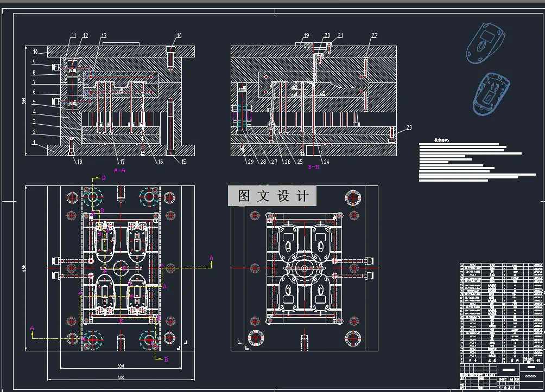The width and height of the screenshot is (545, 392).
Task: Pick the callout number 29
Action: 250,162
